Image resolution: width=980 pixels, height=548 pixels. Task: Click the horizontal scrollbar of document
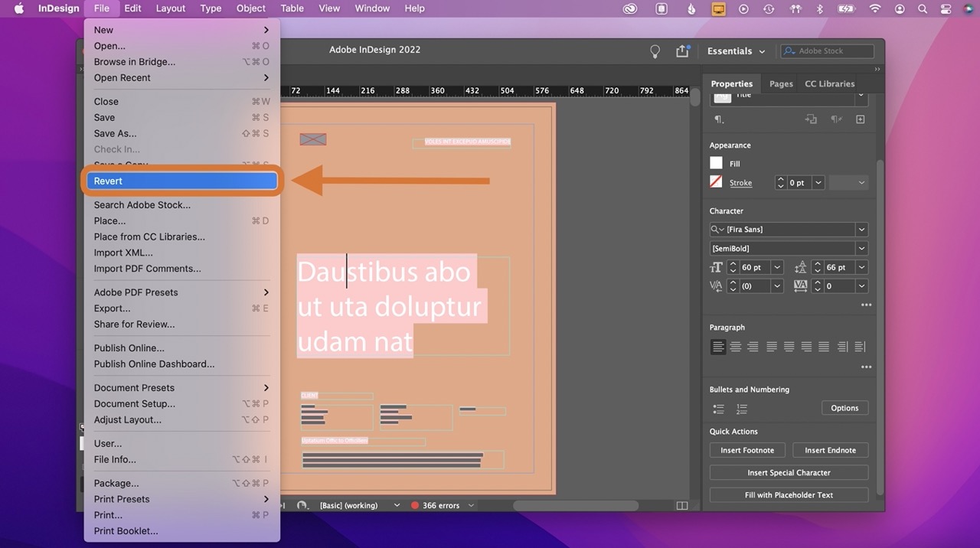(576, 506)
